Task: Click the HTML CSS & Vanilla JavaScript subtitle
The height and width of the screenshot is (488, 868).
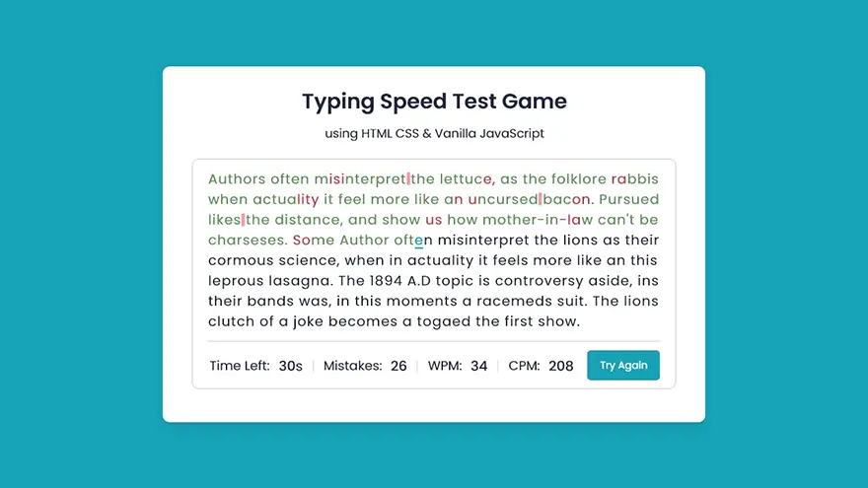Action: [x=434, y=133]
